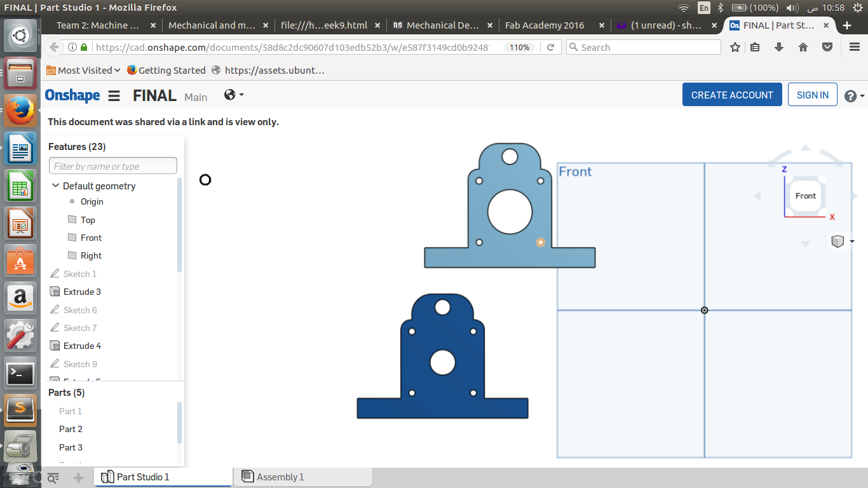868x488 pixels.
Task: Select Part 3 in the Parts list
Action: (71, 447)
